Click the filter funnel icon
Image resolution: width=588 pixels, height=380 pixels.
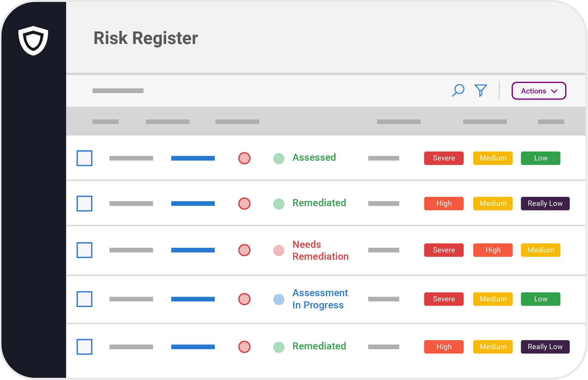(x=480, y=91)
